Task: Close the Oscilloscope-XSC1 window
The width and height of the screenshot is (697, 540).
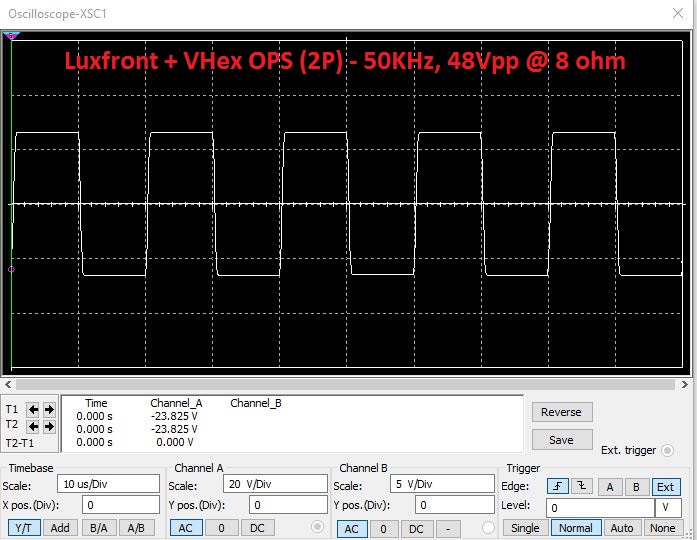Action: tap(678, 13)
